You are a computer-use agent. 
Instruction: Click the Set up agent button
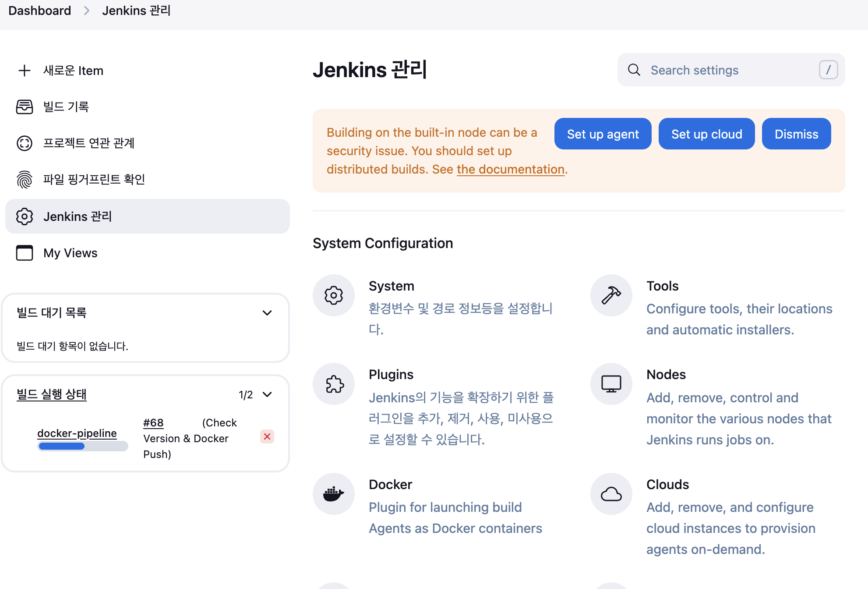coord(603,134)
